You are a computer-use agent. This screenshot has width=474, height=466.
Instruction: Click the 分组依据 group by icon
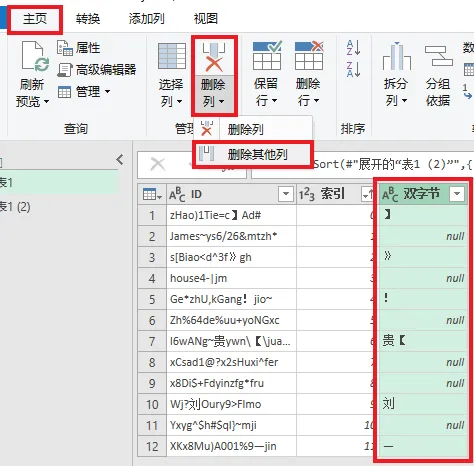438,56
